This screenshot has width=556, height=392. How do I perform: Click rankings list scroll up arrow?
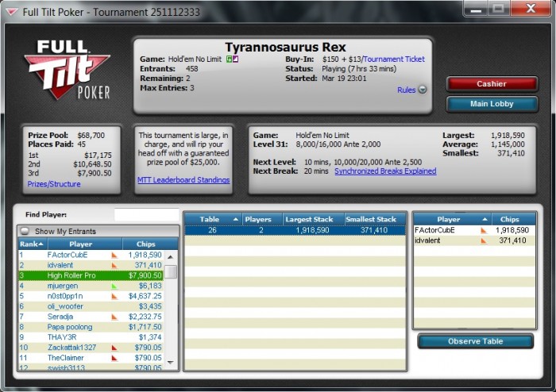171,257
